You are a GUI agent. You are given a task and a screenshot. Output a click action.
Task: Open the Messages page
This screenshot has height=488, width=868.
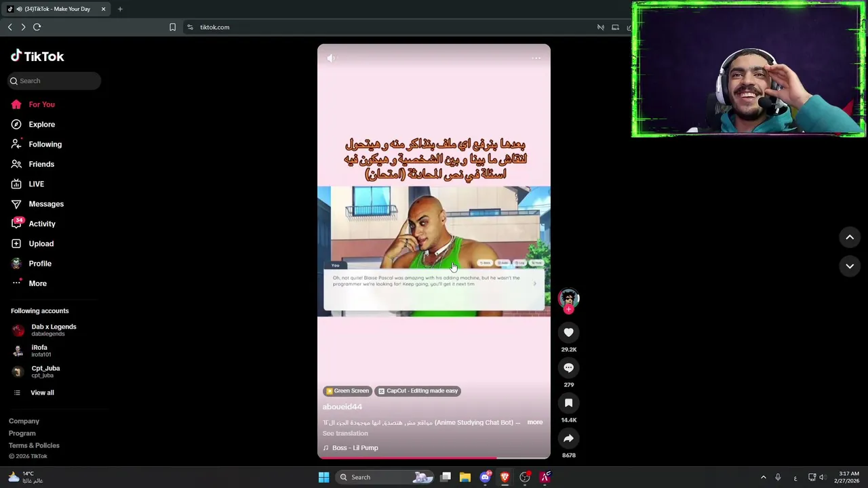pyautogui.click(x=46, y=204)
